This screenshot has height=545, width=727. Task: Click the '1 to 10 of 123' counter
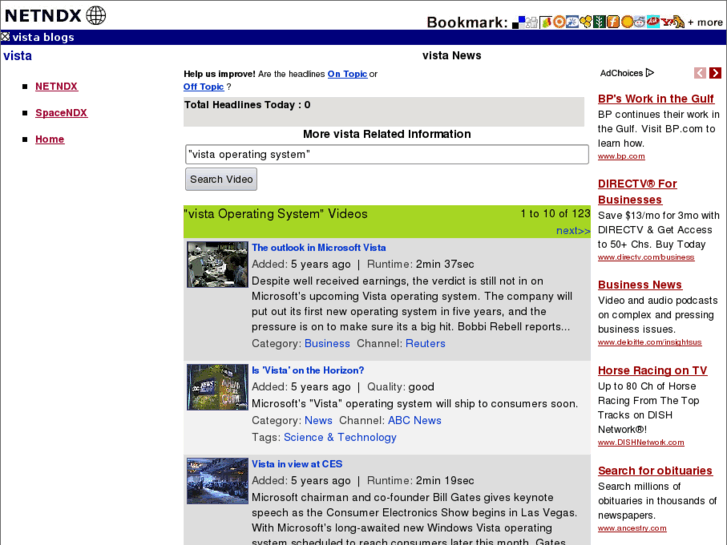[x=555, y=213]
